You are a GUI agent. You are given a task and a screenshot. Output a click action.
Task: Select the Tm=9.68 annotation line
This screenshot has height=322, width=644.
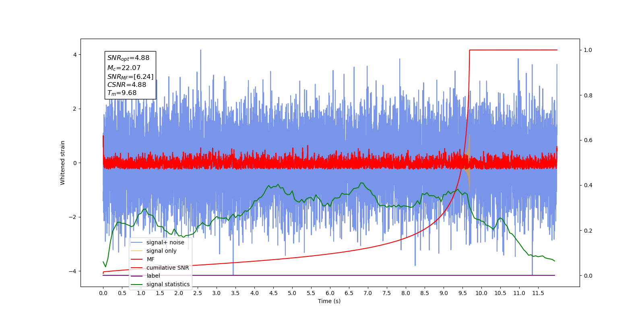point(122,93)
